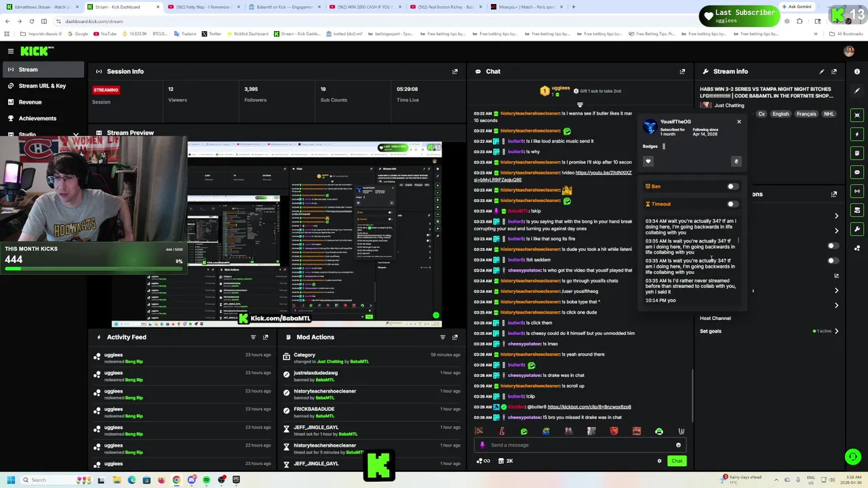
Task: Click Ask Gemini in browser
Action: (x=796, y=7)
